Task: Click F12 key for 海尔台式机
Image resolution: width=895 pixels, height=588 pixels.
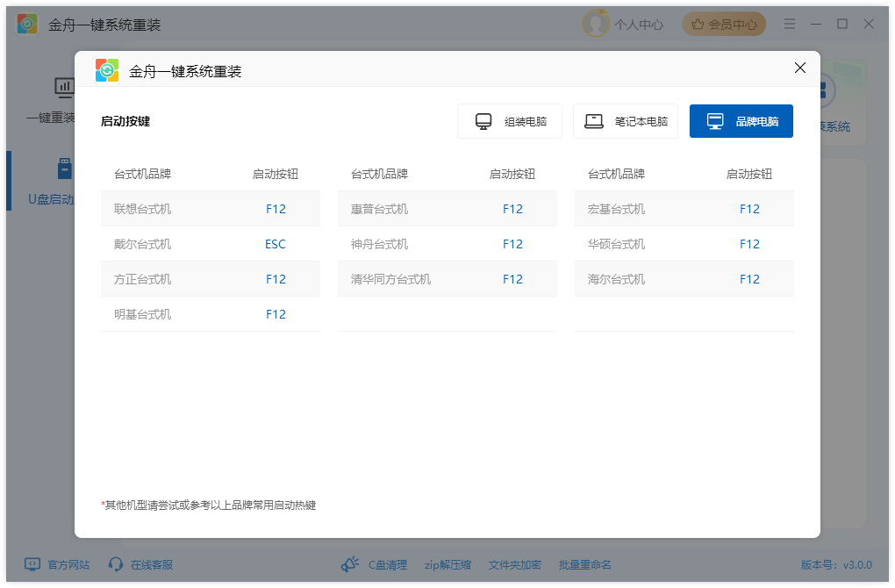Action: (x=749, y=279)
